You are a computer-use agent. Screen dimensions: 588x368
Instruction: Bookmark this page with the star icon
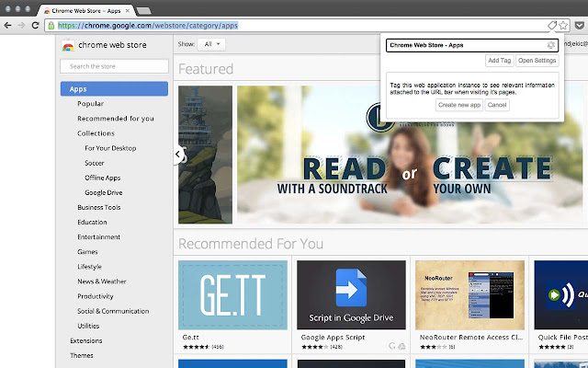563,26
